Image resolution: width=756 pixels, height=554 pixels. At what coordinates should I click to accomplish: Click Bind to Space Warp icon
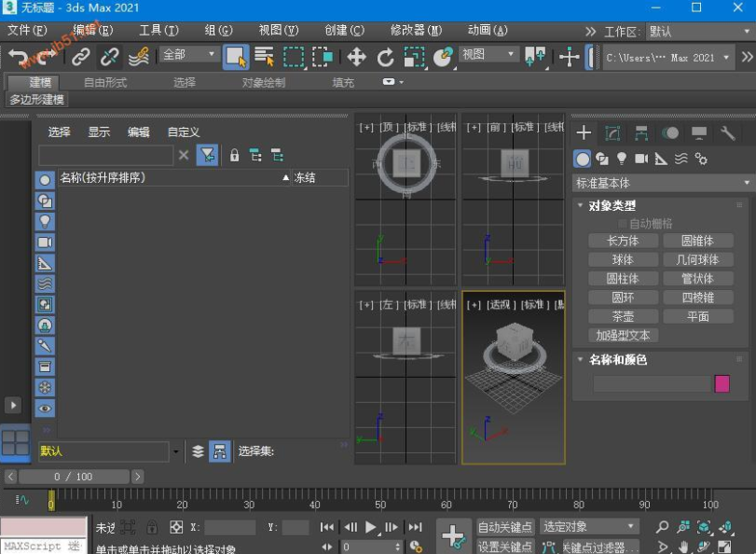[139, 58]
